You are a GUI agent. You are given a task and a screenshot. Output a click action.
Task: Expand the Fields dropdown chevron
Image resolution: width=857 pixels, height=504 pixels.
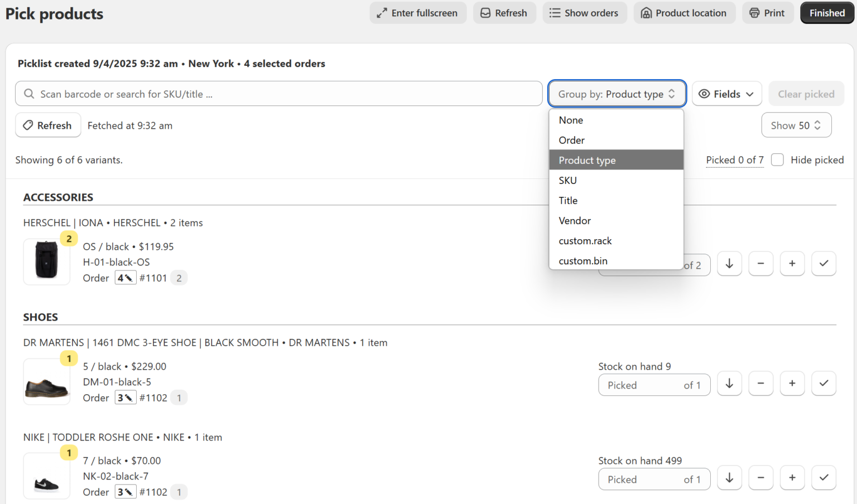(749, 94)
